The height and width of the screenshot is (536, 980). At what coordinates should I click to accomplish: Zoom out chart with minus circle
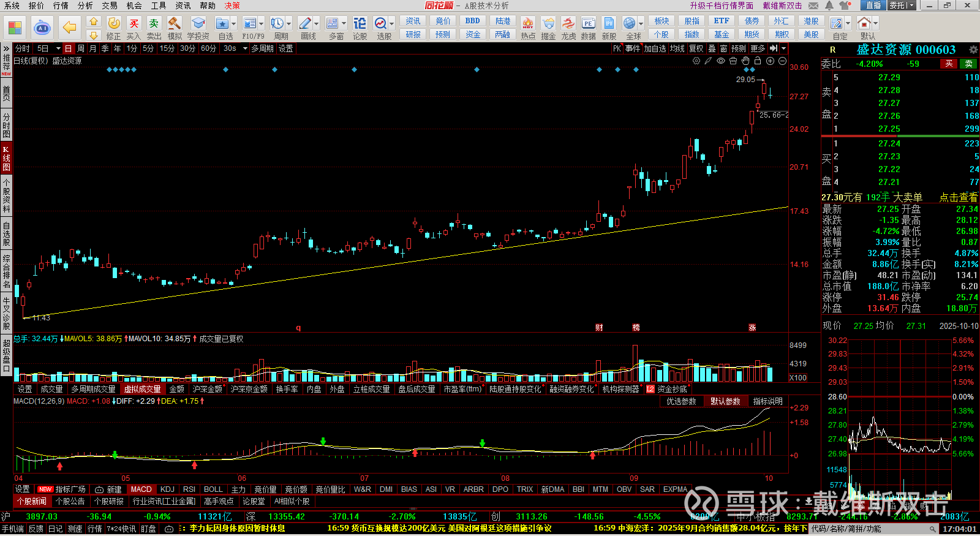(782, 61)
